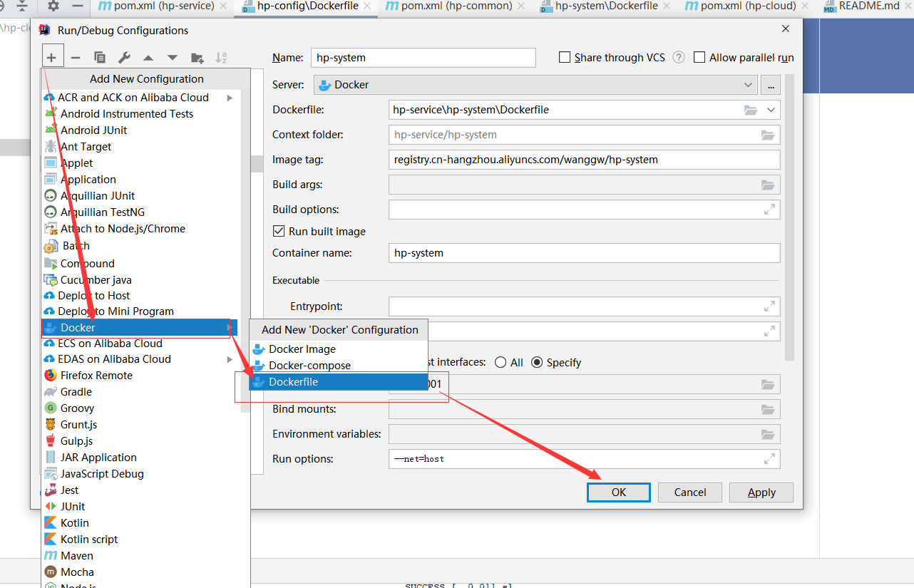Switch to the hp-system\Dockerfile tab

606,6
